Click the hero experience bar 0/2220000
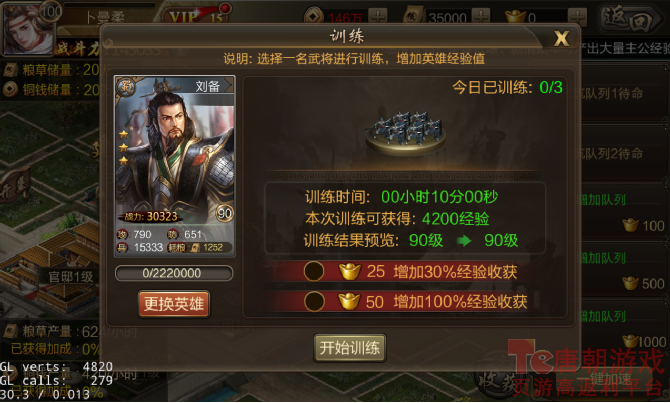 (x=174, y=274)
